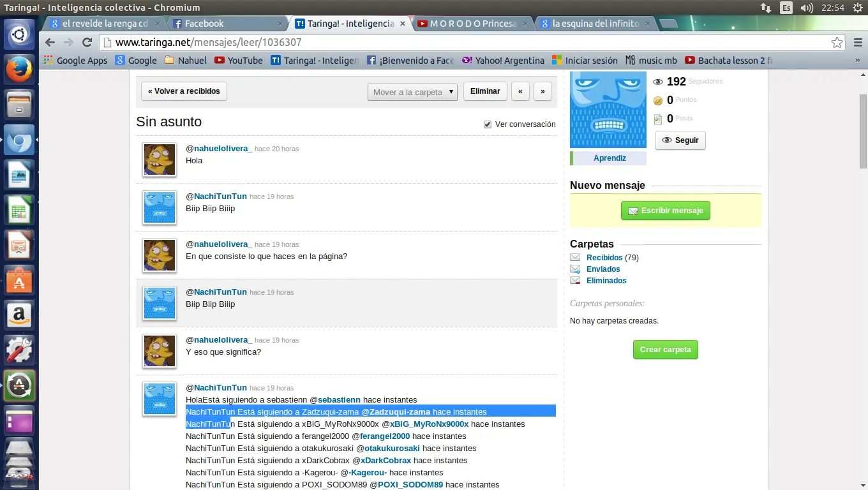
Task: Open the Mover a la carpeta dropdown
Action: point(412,91)
